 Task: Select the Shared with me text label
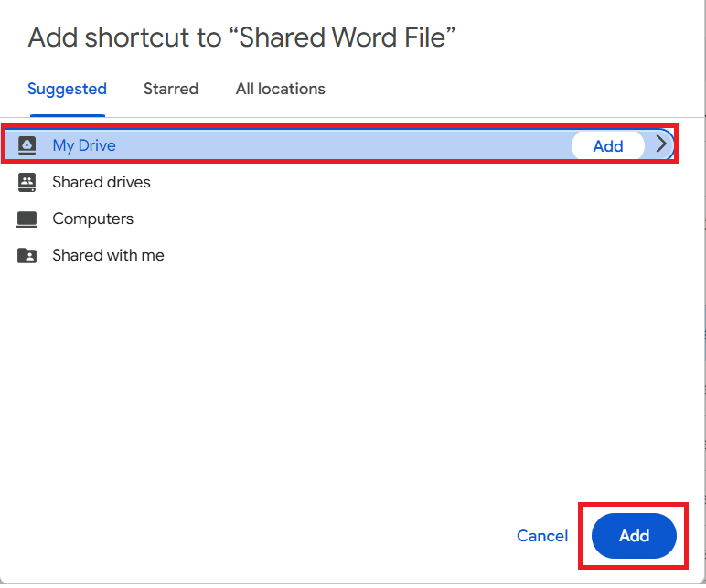(108, 255)
